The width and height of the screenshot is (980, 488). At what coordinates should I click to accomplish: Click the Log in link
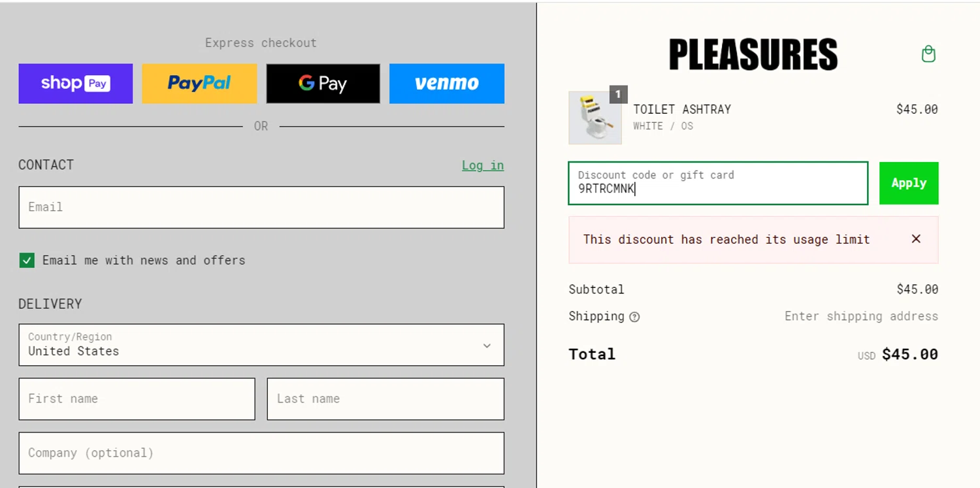pos(483,165)
